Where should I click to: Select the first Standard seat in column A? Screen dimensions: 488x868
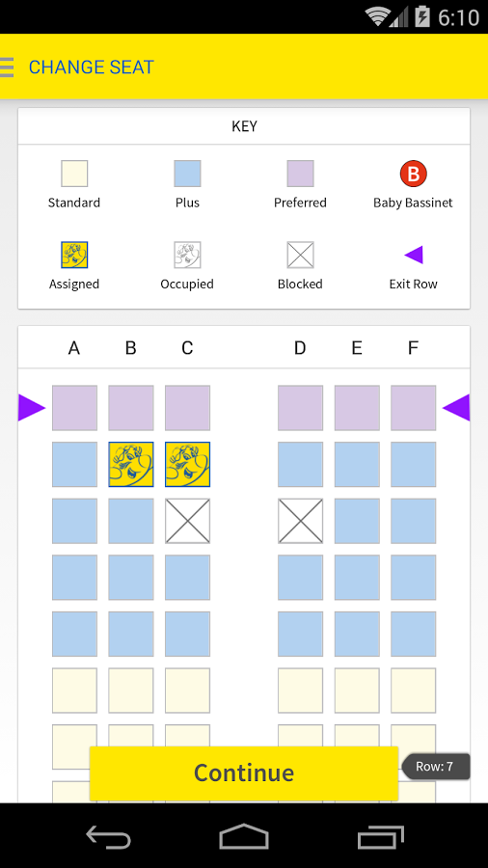[74, 691]
